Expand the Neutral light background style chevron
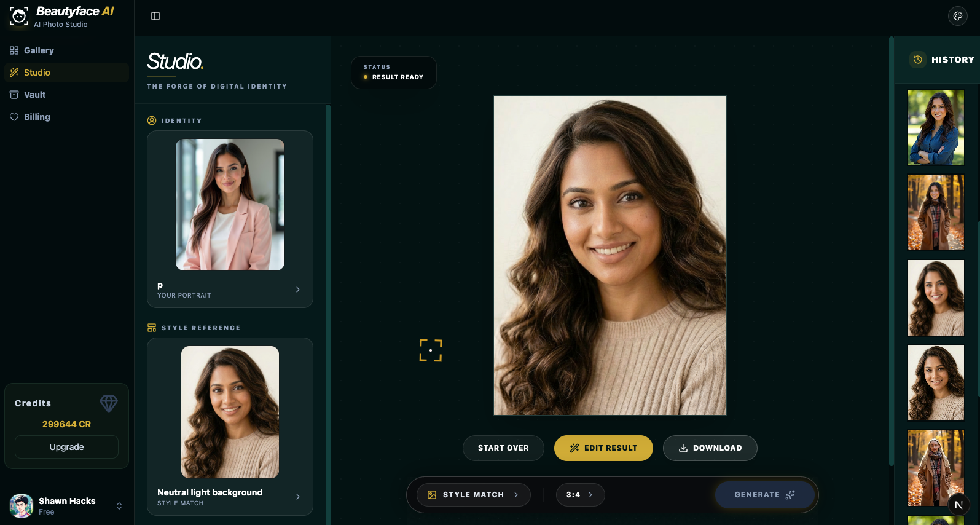Image resolution: width=980 pixels, height=525 pixels. [298, 497]
